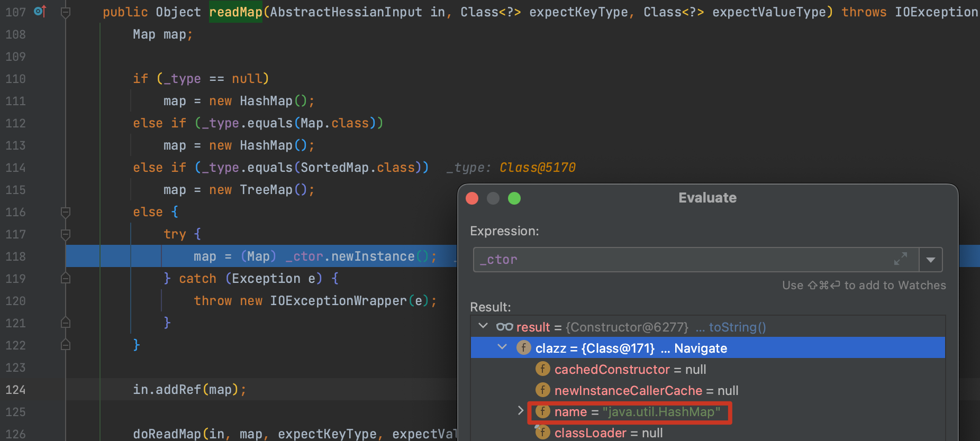This screenshot has width=980, height=441.
Task: Click the green zoom button of Evaluate dialog
Action: (x=514, y=198)
